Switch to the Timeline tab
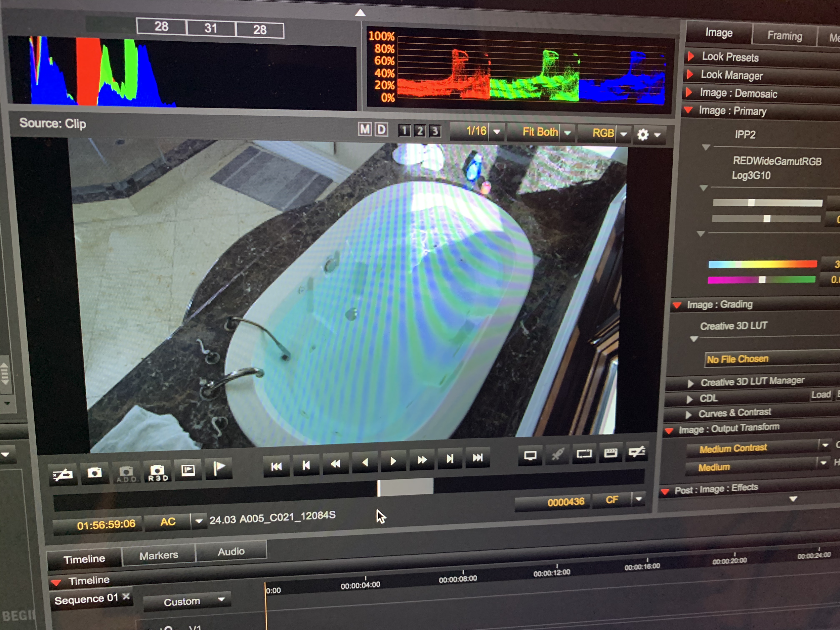The height and width of the screenshot is (630, 840). (84, 559)
